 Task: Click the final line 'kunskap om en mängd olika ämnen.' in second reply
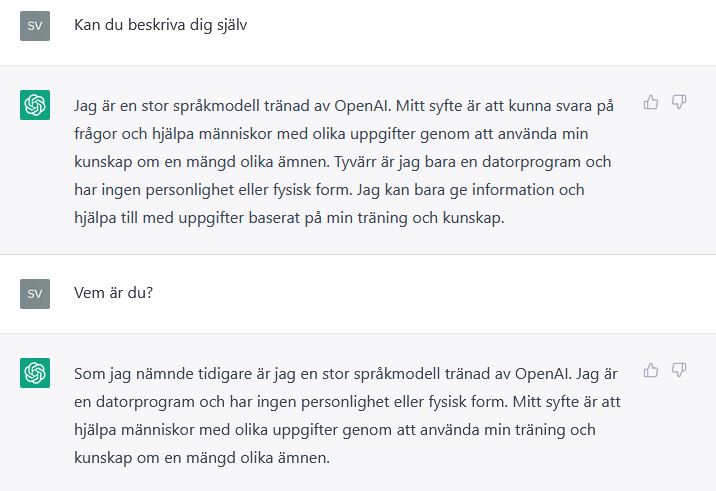[202, 458]
